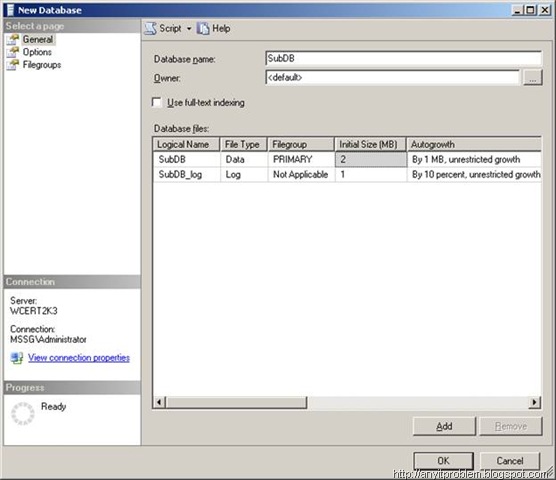This screenshot has height=480, width=556.
Task: Click the Add button
Action: pyautogui.click(x=444, y=426)
